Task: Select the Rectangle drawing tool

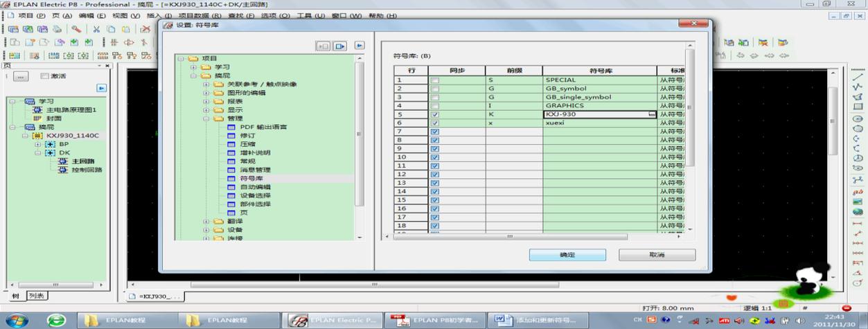Action: [858, 107]
